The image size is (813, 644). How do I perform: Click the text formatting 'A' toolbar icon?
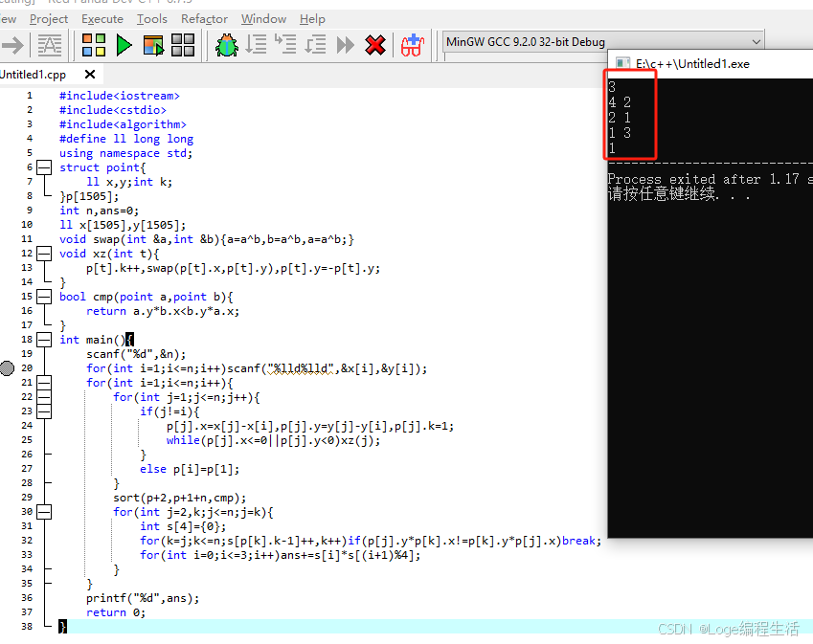click(50, 45)
